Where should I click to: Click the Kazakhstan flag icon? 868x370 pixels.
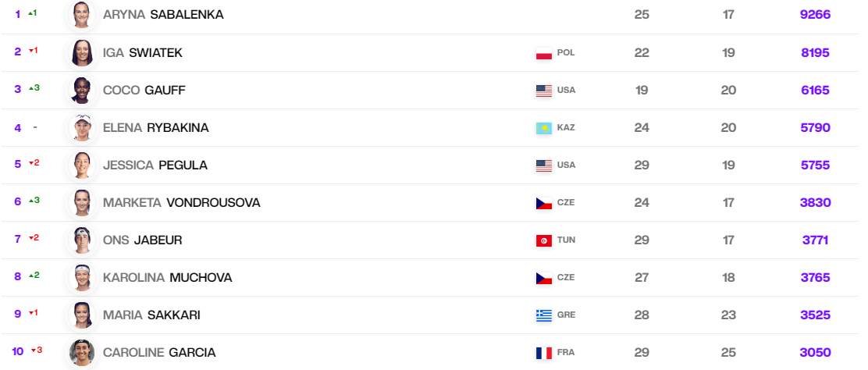543,129
